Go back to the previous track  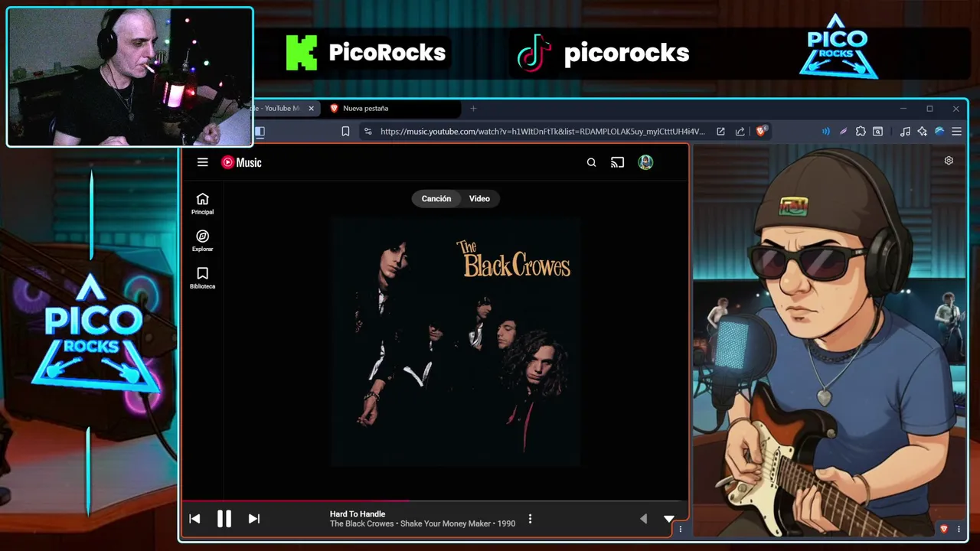(x=194, y=519)
